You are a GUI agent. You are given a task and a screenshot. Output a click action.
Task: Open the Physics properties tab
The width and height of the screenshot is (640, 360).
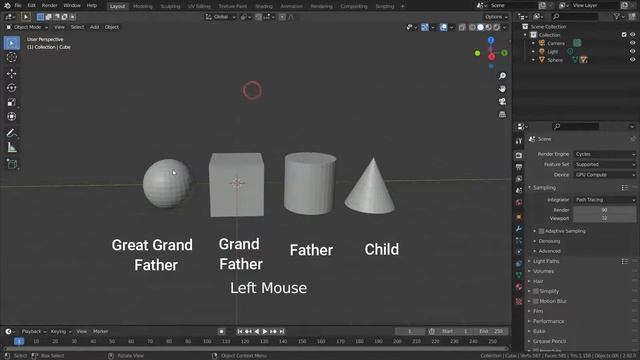[519, 252]
